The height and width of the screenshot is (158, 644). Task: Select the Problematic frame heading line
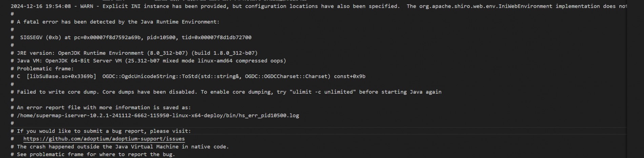(x=42, y=69)
